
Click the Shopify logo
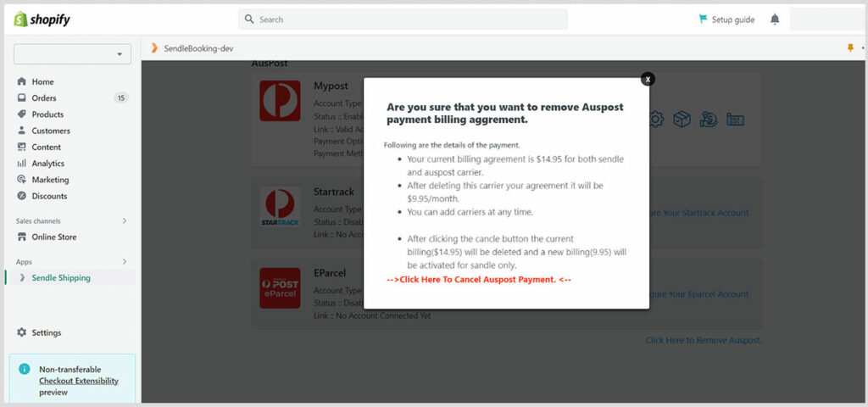click(42, 20)
